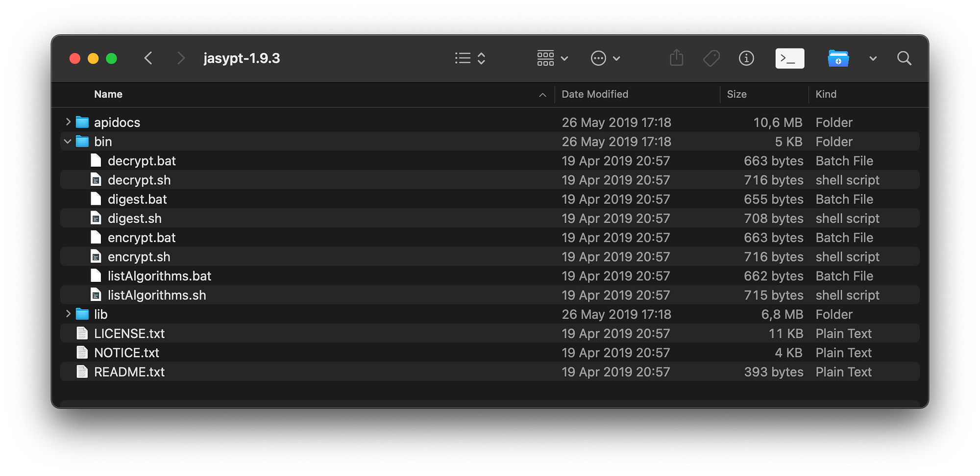
Task: Click the NOTICE.txt file icon
Action: point(82,352)
